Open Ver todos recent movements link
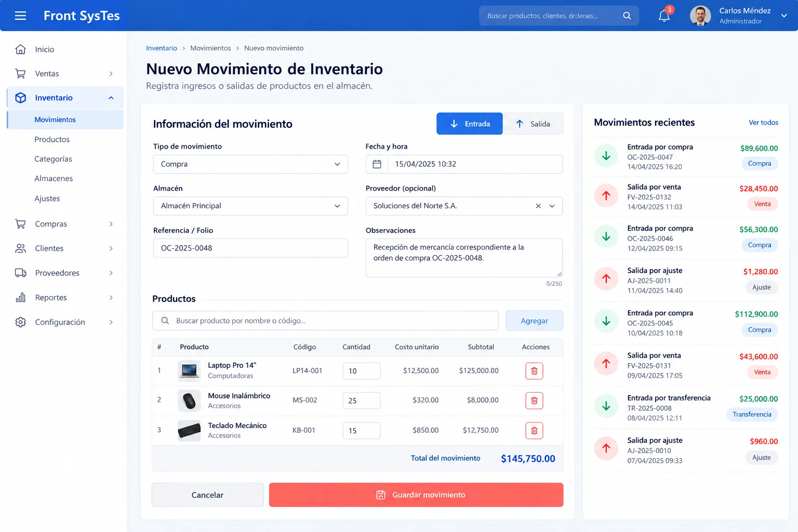 764,123
